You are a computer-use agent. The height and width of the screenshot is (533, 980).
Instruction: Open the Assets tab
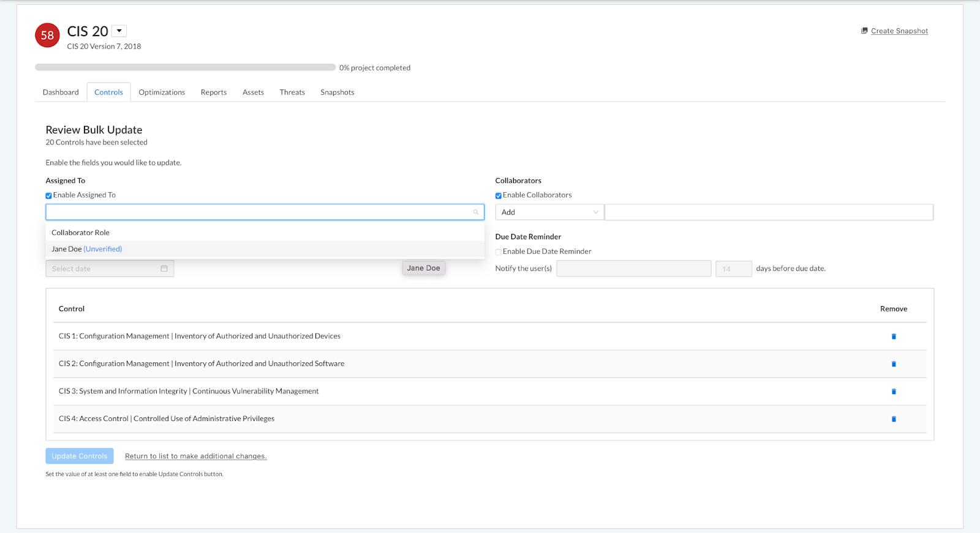(253, 92)
